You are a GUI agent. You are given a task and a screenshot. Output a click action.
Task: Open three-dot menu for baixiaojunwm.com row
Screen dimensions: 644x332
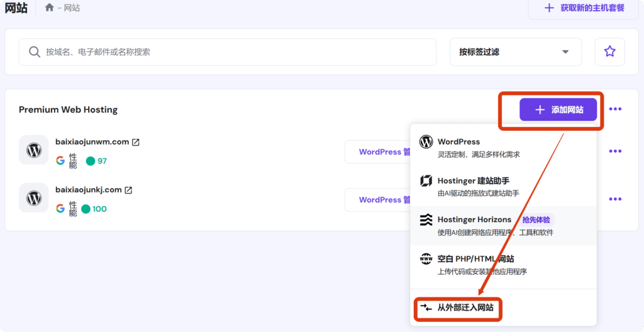point(615,152)
